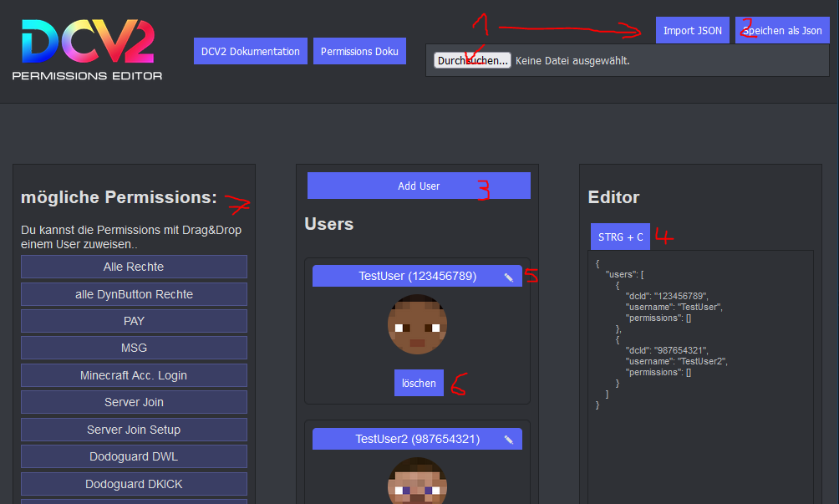Select the Server Join Setup permission
This screenshot has width=839, height=504.
click(x=134, y=430)
